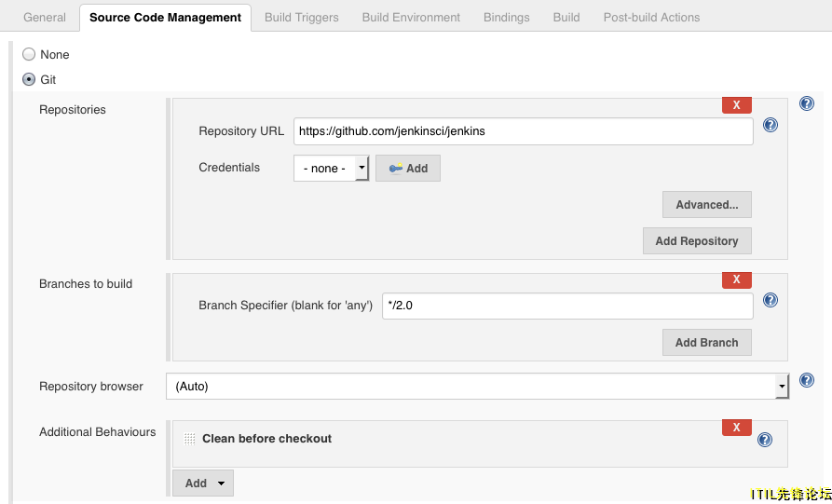Screen dimensions: 832x504
Task: Show help for Clean before checkout
Action: point(765,440)
